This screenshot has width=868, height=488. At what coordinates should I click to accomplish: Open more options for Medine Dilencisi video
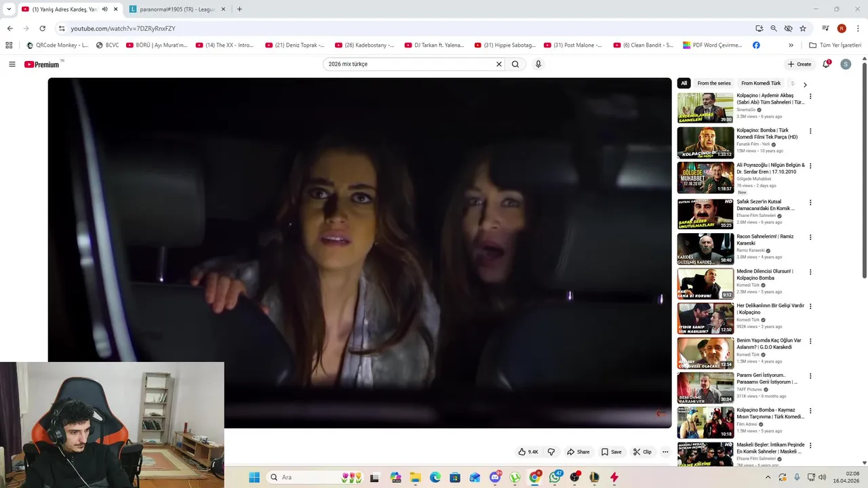(x=810, y=272)
